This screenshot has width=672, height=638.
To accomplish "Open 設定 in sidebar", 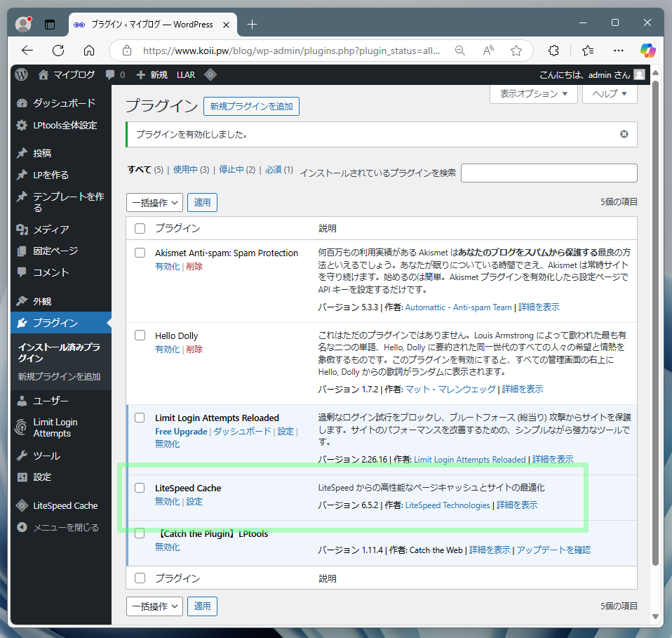I will tap(61, 477).
